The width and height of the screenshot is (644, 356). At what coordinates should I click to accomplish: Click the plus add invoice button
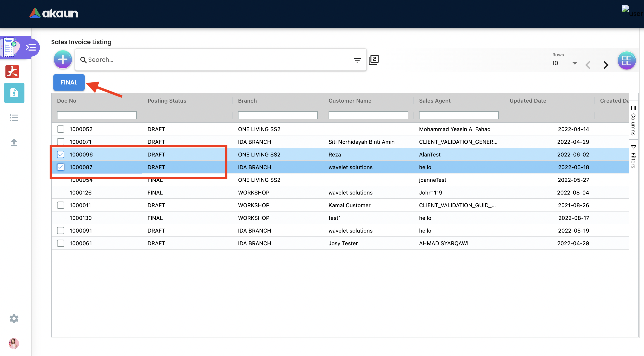point(62,60)
